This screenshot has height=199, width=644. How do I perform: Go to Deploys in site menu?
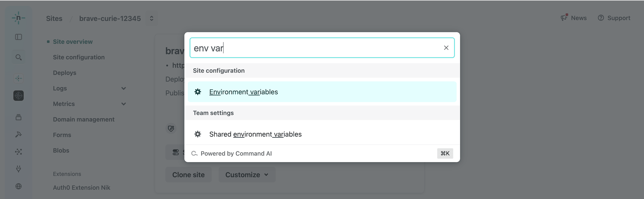(64, 73)
